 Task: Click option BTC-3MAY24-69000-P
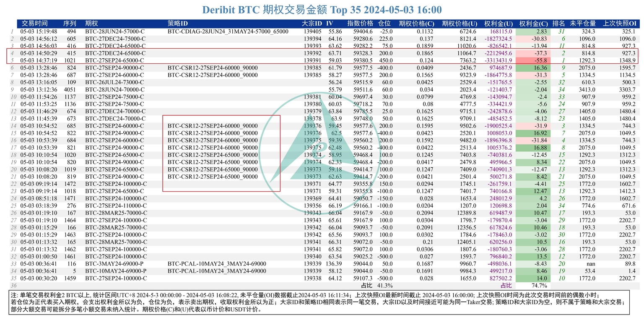click(114, 263)
